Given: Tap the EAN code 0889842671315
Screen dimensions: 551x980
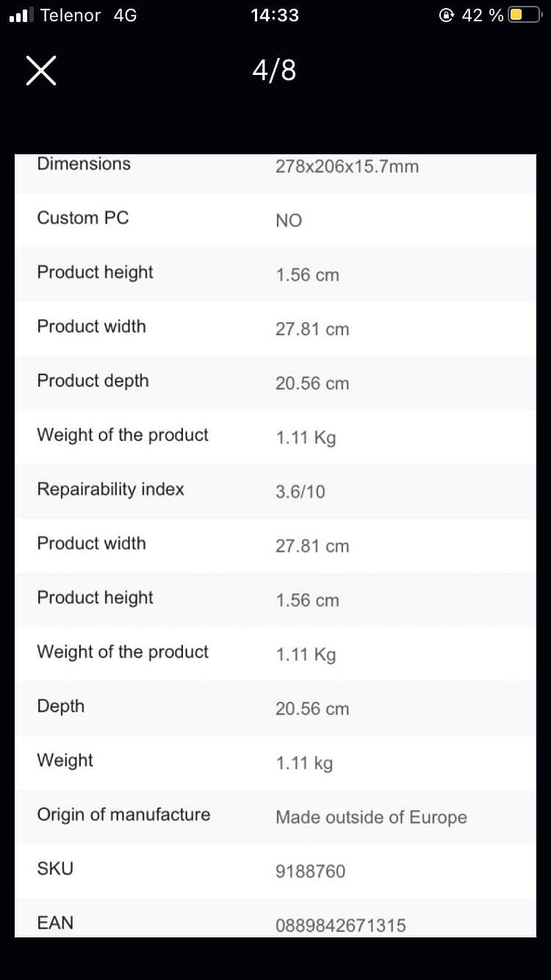Looking at the screenshot, I should tap(340, 926).
